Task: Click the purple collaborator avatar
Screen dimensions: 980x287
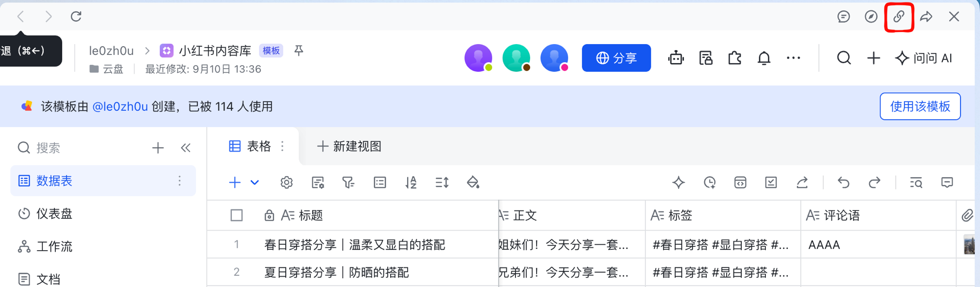Action: (478, 58)
